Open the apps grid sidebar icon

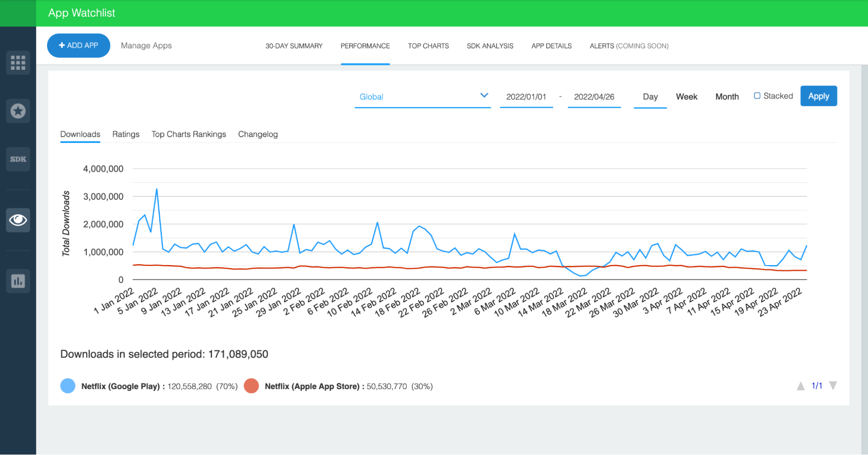18,63
